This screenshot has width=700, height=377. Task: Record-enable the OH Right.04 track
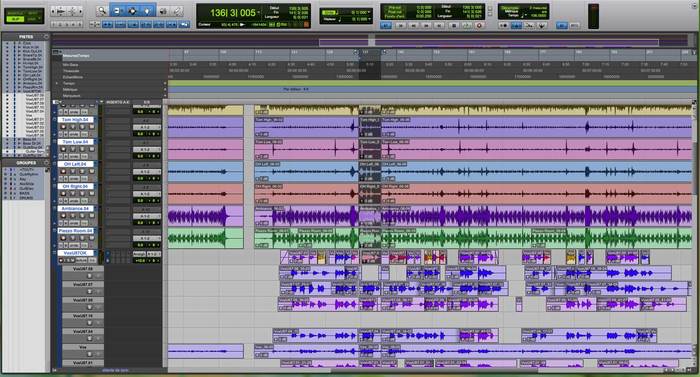click(63, 194)
